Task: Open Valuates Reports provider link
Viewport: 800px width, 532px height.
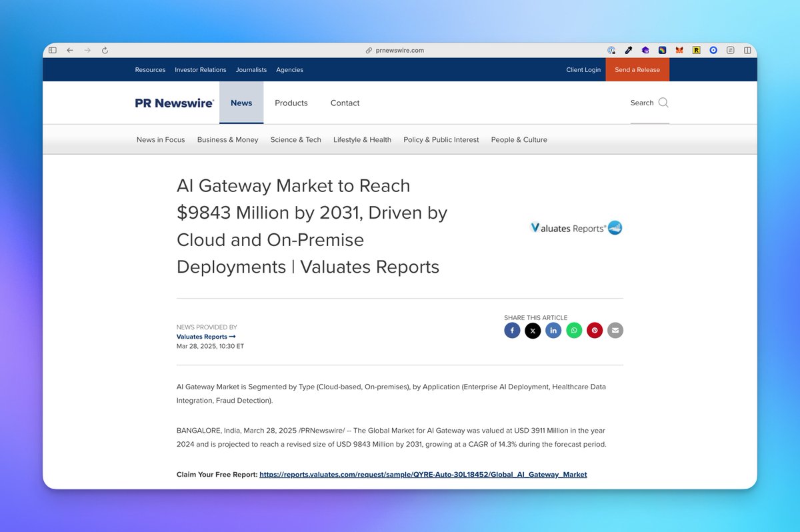Action: pos(206,337)
